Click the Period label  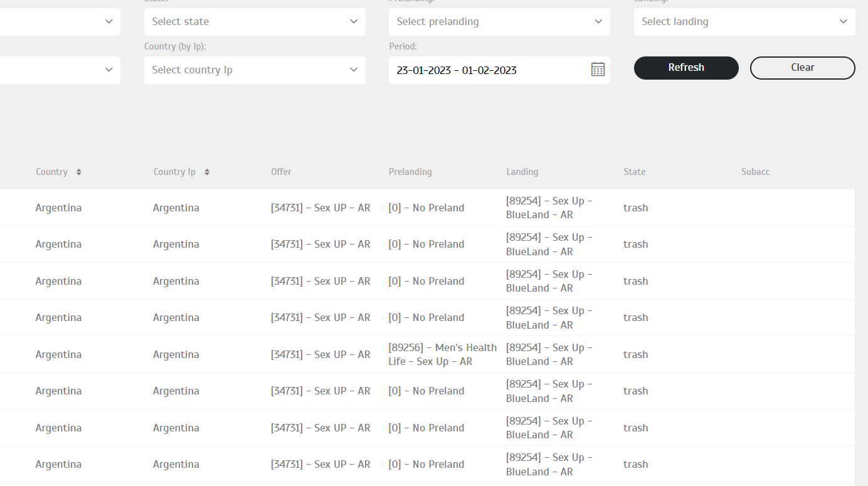pyautogui.click(x=403, y=46)
